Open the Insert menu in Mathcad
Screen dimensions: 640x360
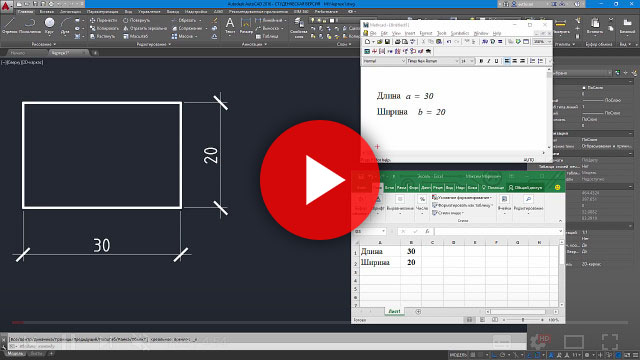click(410, 33)
